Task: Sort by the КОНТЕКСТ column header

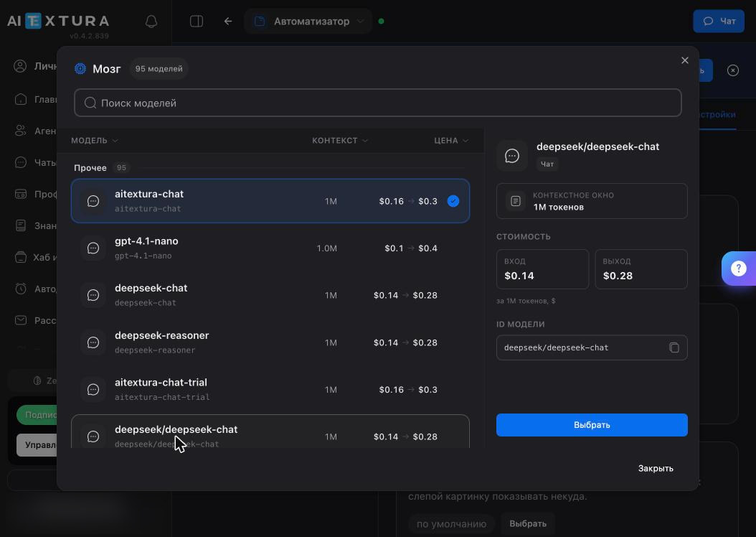Action: (x=340, y=141)
